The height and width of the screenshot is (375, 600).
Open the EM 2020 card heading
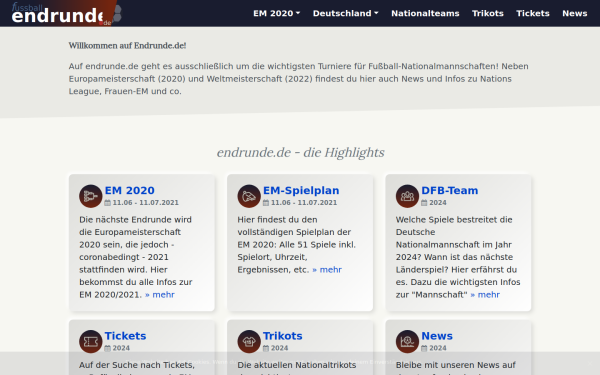(x=130, y=190)
